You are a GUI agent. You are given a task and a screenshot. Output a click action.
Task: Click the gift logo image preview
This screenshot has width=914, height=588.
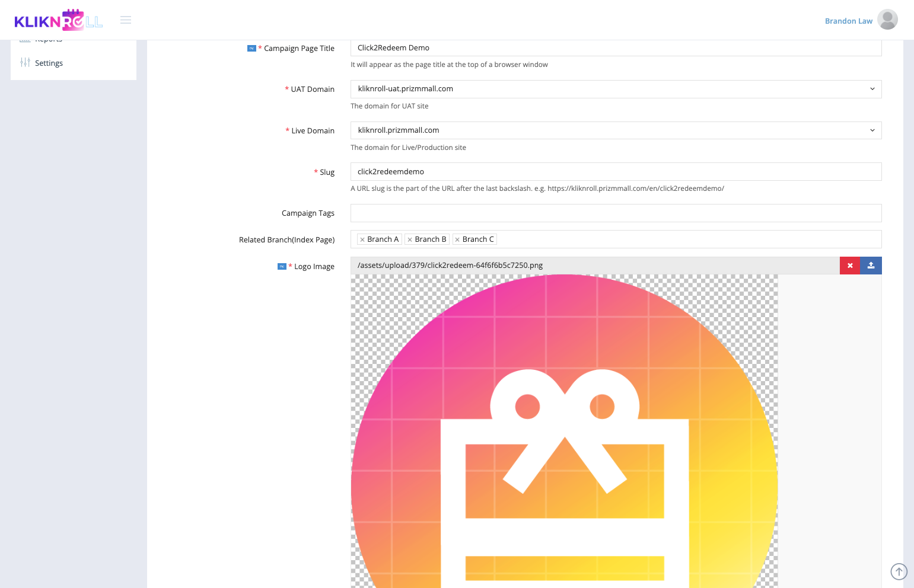pyautogui.click(x=564, y=431)
